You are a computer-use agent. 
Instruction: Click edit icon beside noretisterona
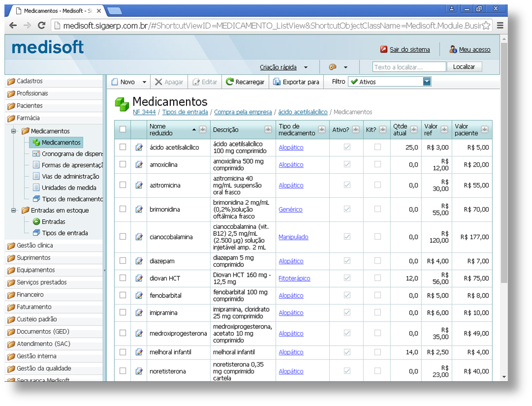point(139,371)
